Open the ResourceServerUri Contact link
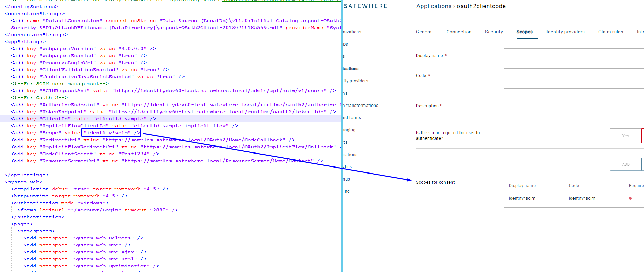644x272 pixels. click(217, 161)
